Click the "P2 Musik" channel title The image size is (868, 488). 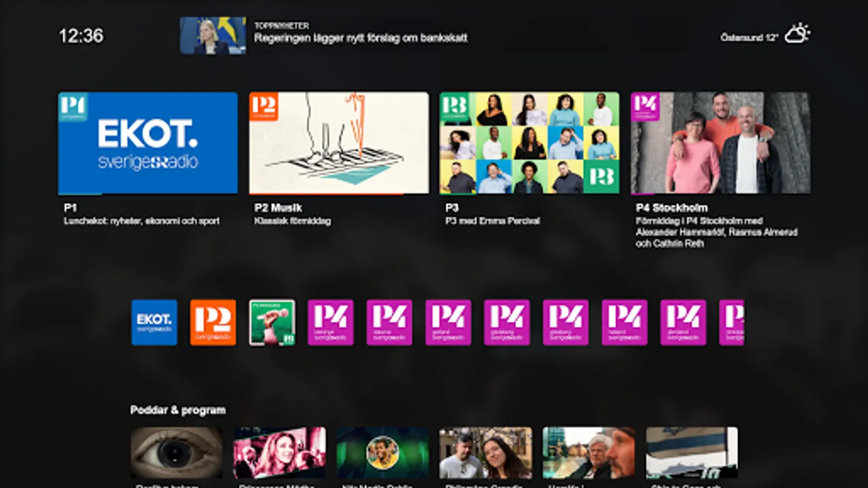coord(278,208)
